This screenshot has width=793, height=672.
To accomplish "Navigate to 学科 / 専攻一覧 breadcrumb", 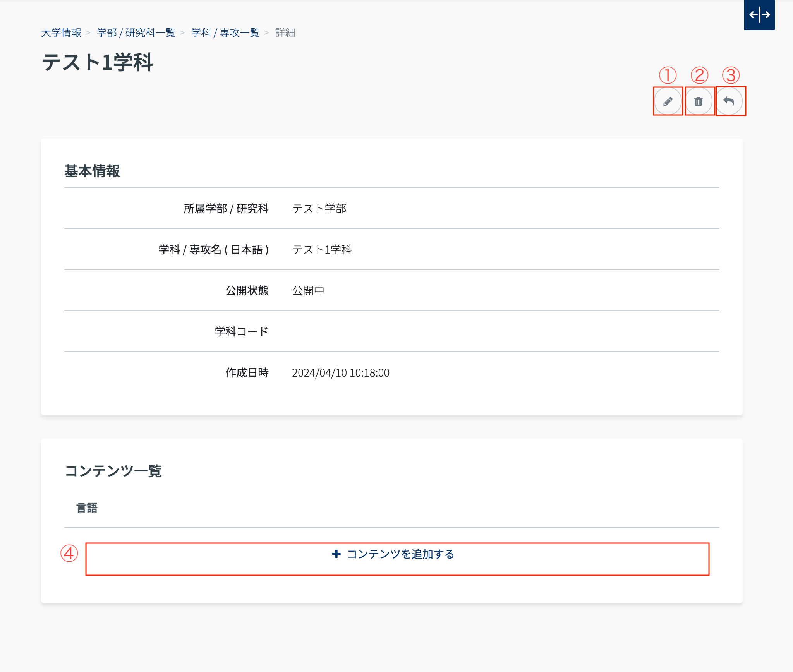I will [x=225, y=33].
